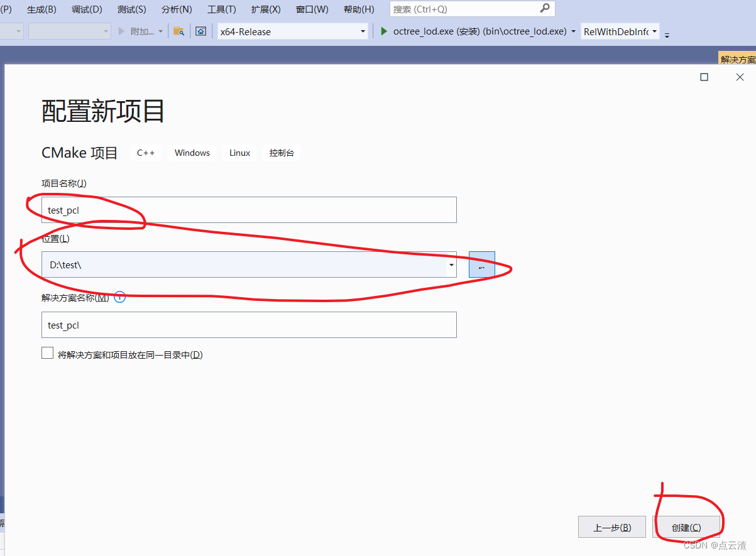The image size is (756, 556).
Task: Open the collapsed 解决方案资源管理器 side tab
Action: (x=738, y=58)
